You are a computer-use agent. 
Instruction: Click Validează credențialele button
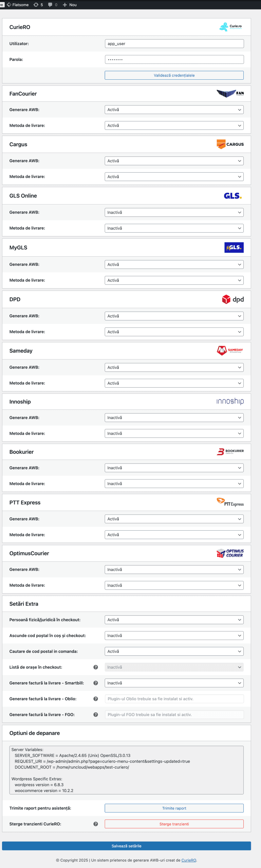click(174, 75)
